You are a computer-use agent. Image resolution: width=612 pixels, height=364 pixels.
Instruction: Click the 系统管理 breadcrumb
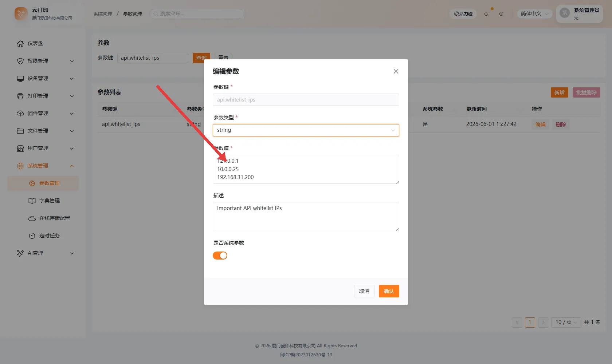103,14
